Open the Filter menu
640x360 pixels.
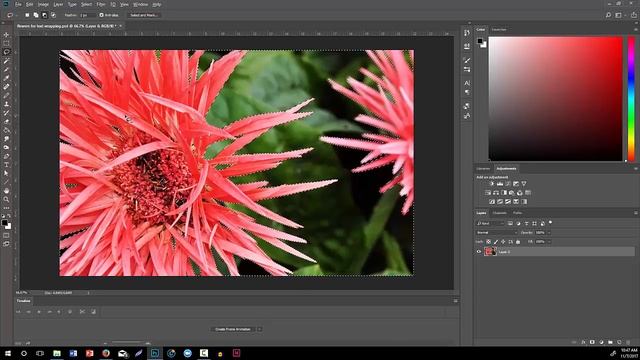[101, 4]
